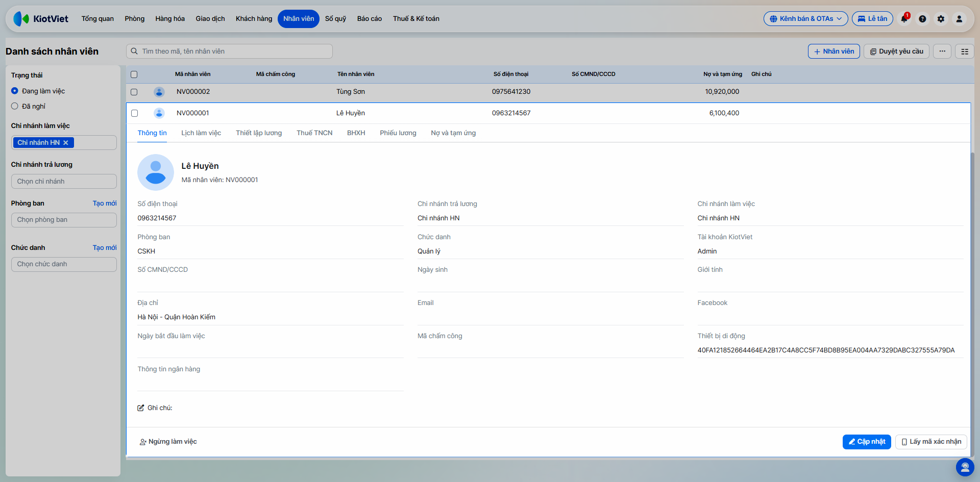Open the Nhân viên menu
The height and width of the screenshot is (482, 980).
(x=299, y=19)
